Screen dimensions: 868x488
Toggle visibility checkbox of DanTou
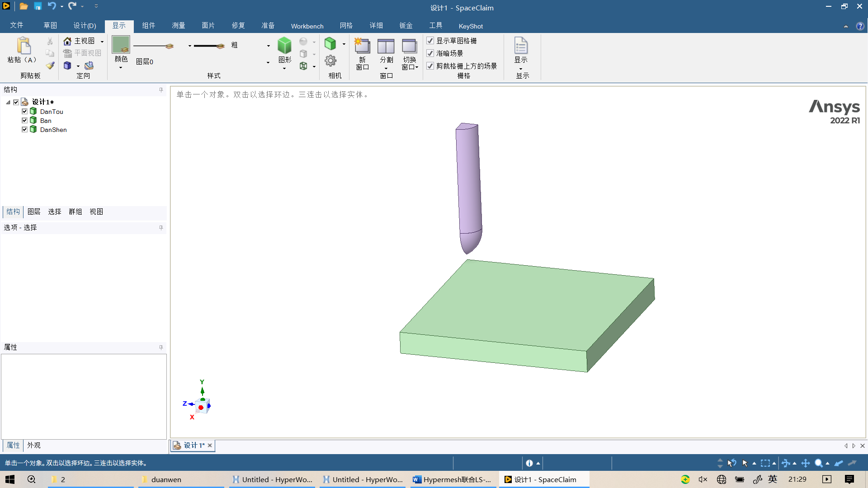point(25,111)
